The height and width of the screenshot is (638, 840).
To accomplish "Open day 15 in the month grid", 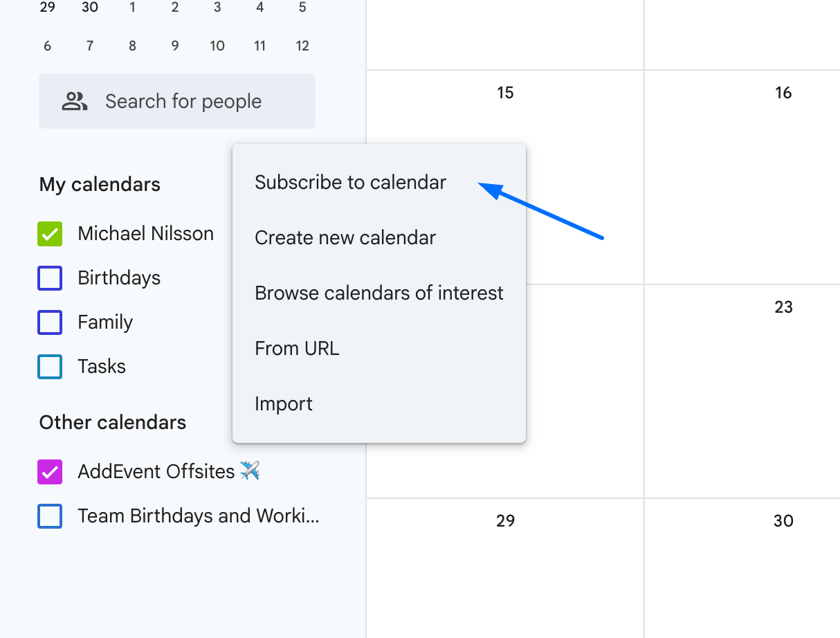I will point(505,93).
